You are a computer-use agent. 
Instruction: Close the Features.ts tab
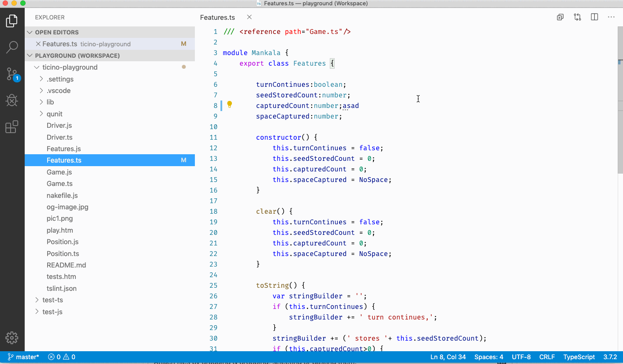[248, 17]
